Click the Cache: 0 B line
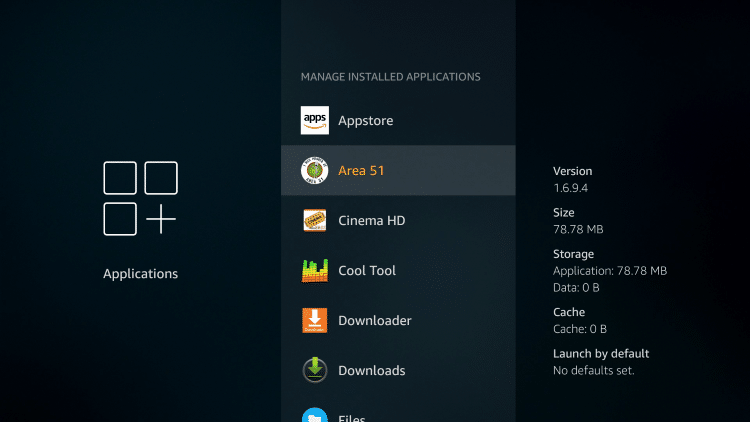Image resolution: width=750 pixels, height=422 pixels. tap(580, 329)
